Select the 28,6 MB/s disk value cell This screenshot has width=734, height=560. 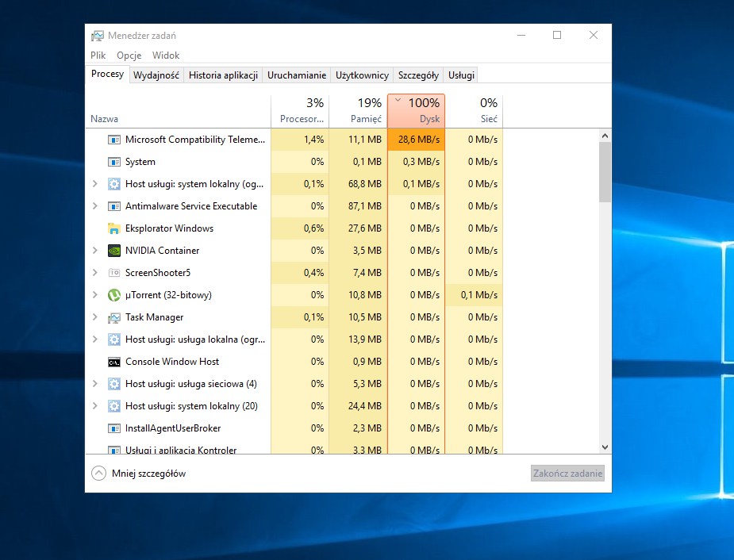coord(416,140)
